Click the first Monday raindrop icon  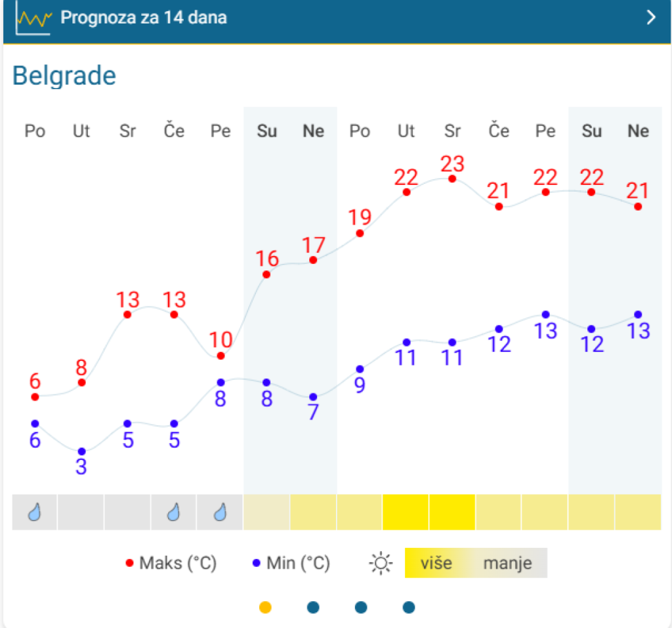[35, 512]
